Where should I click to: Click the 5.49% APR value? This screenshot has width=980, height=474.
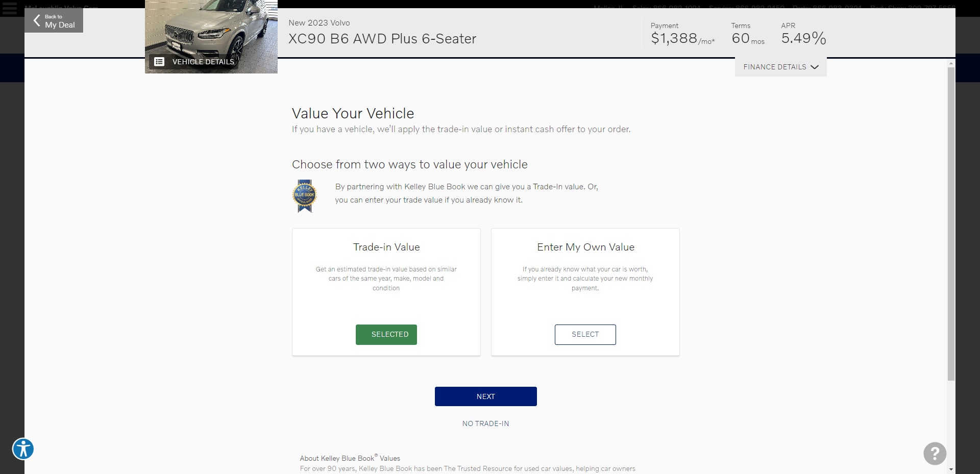pyautogui.click(x=803, y=38)
